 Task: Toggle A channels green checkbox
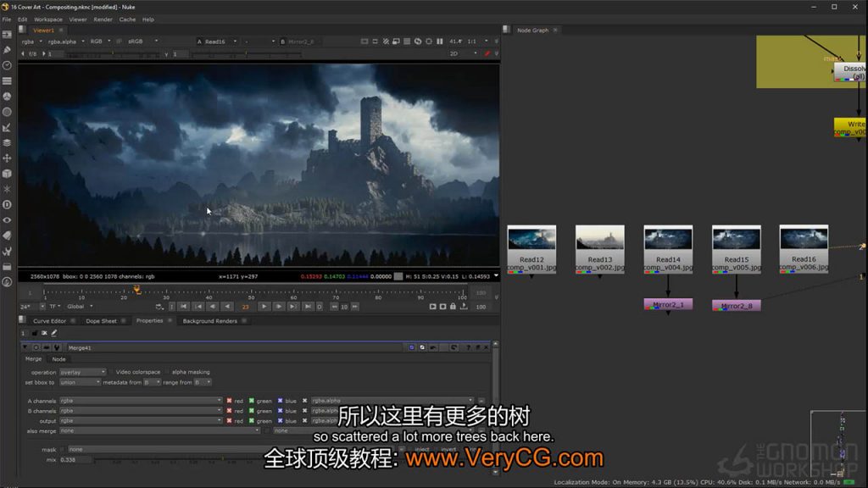(x=251, y=401)
